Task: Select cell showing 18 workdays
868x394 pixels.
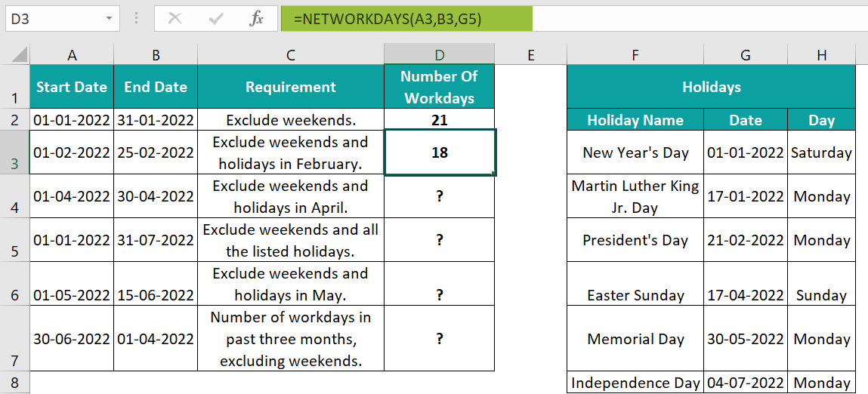Action: [x=440, y=152]
